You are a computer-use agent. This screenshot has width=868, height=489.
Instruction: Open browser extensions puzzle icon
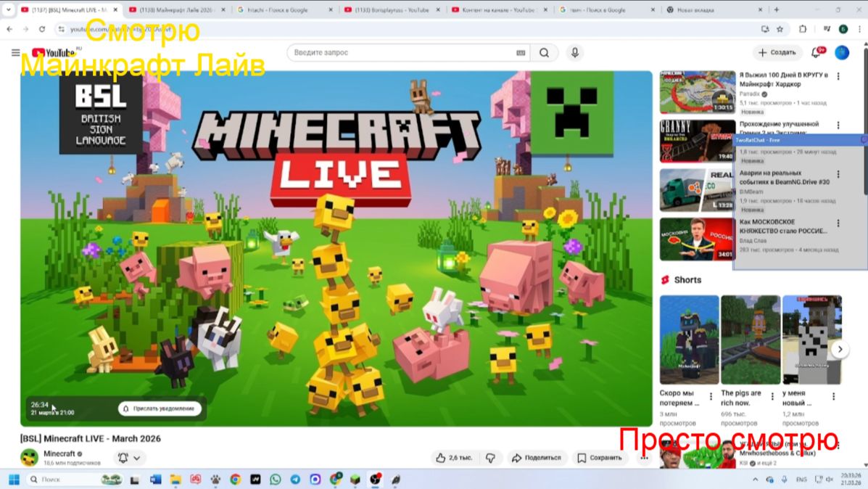click(x=803, y=29)
